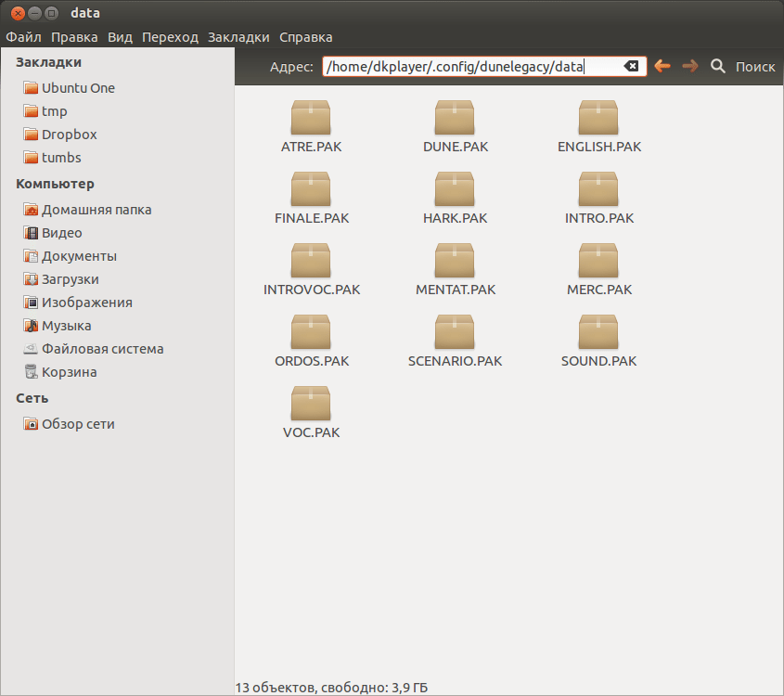Viewport: 784px width, 696px height.
Task: Open the Закладки menu
Action: [x=238, y=37]
